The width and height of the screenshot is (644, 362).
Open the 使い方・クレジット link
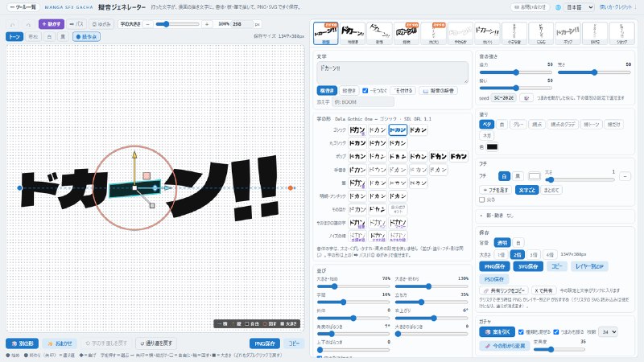[615, 7]
